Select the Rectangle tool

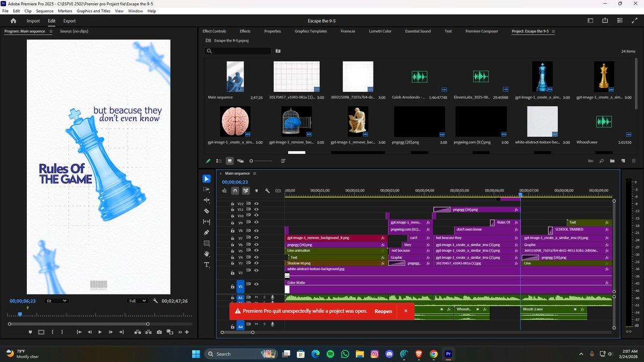point(207,243)
